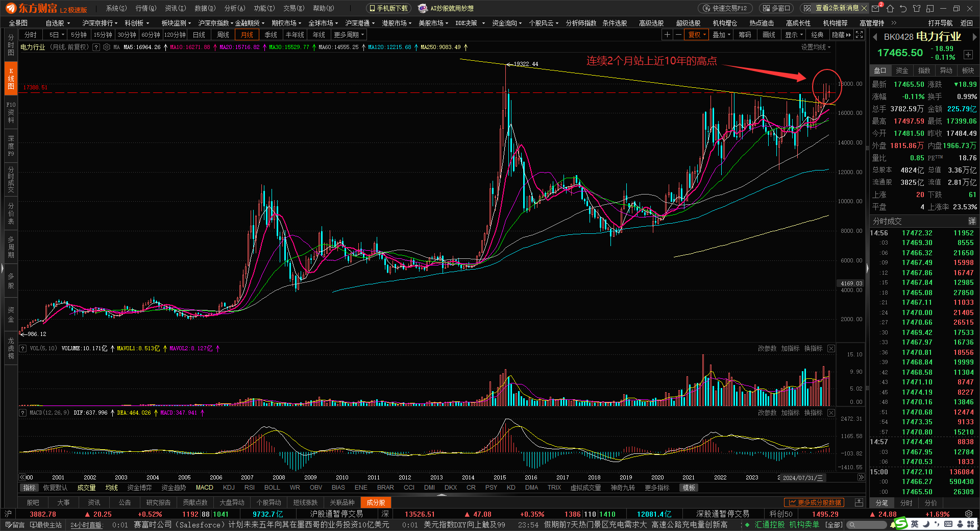The image size is (980, 531).
Task: Add 电力行业 to watchlist with plus icon
Action: 968,55
